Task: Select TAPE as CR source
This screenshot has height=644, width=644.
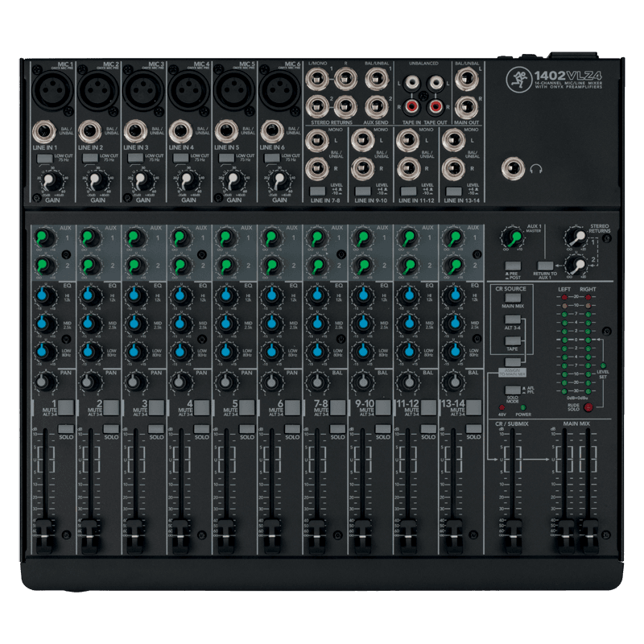Action: (x=513, y=341)
